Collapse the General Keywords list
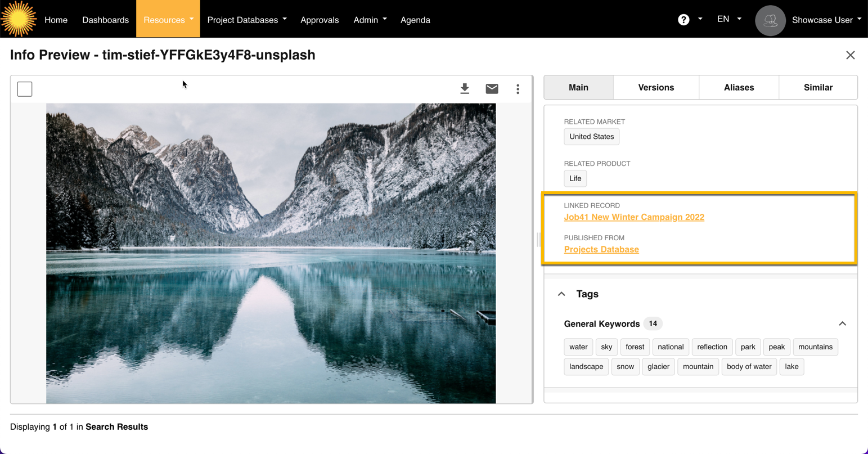The height and width of the screenshot is (454, 868). (842, 323)
